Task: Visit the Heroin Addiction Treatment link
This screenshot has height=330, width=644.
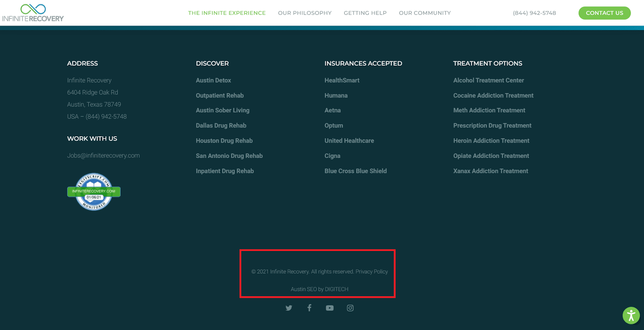Action: pyautogui.click(x=491, y=141)
